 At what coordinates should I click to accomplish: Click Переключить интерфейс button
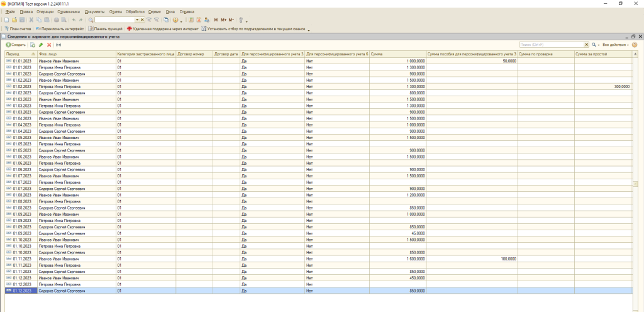pos(60,29)
